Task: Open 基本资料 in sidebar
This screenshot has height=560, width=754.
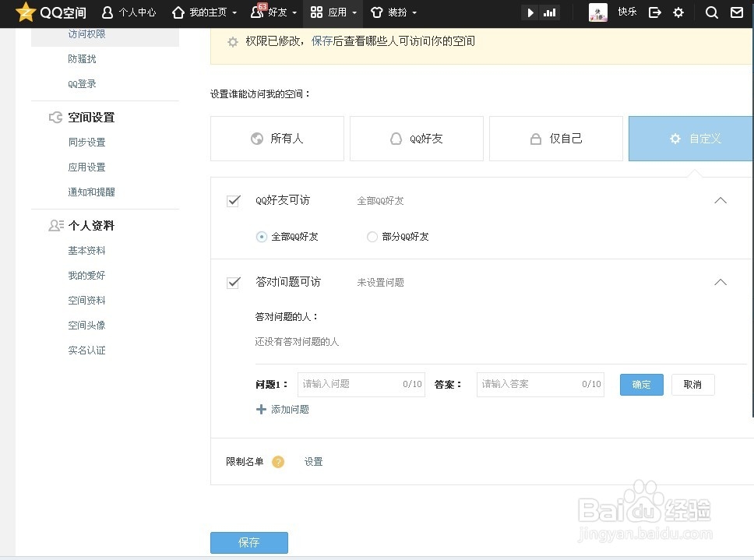Action: pos(86,251)
